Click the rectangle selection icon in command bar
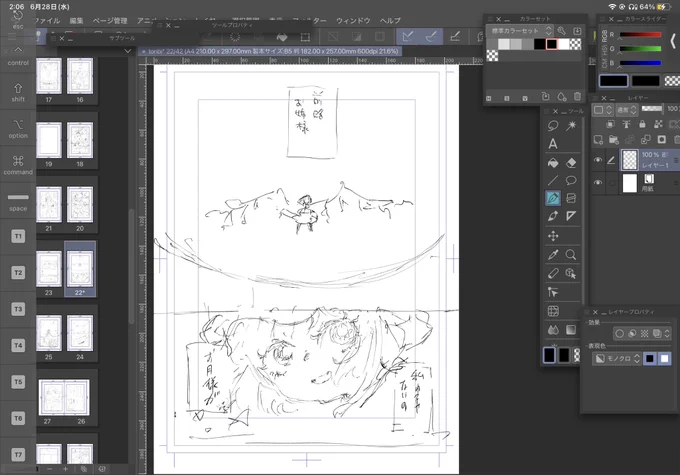 (x=305, y=37)
